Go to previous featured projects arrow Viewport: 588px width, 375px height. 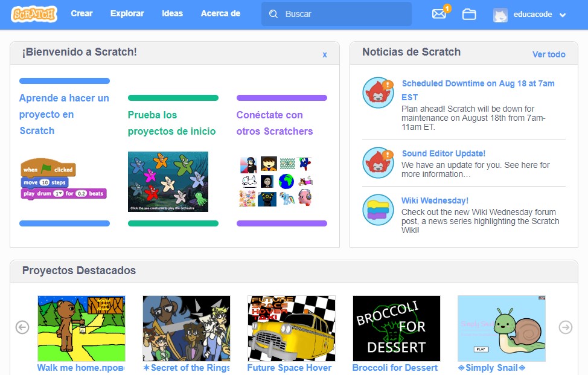coord(22,327)
